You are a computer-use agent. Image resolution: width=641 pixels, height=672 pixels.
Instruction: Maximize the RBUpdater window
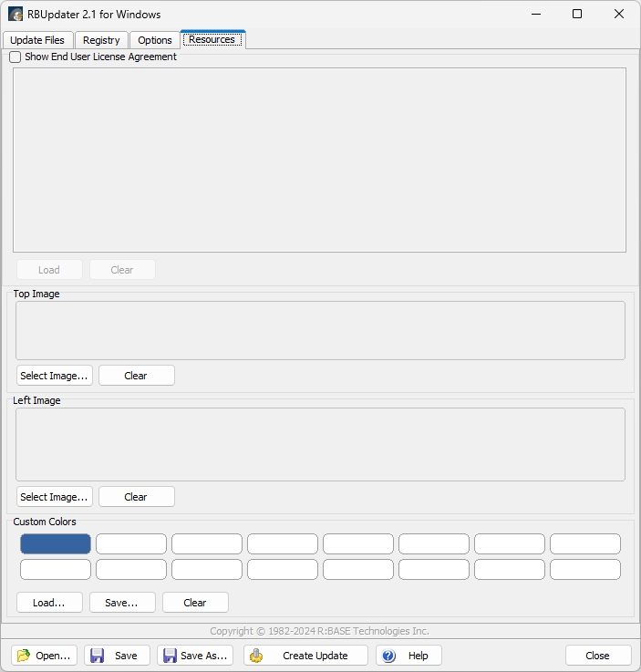(x=577, y=14)
